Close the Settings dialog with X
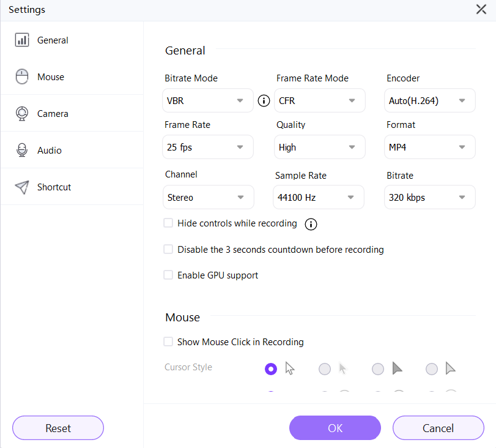The width and height of the screenshot is (496, 448). pyautogui.click(x=481, y=9)
